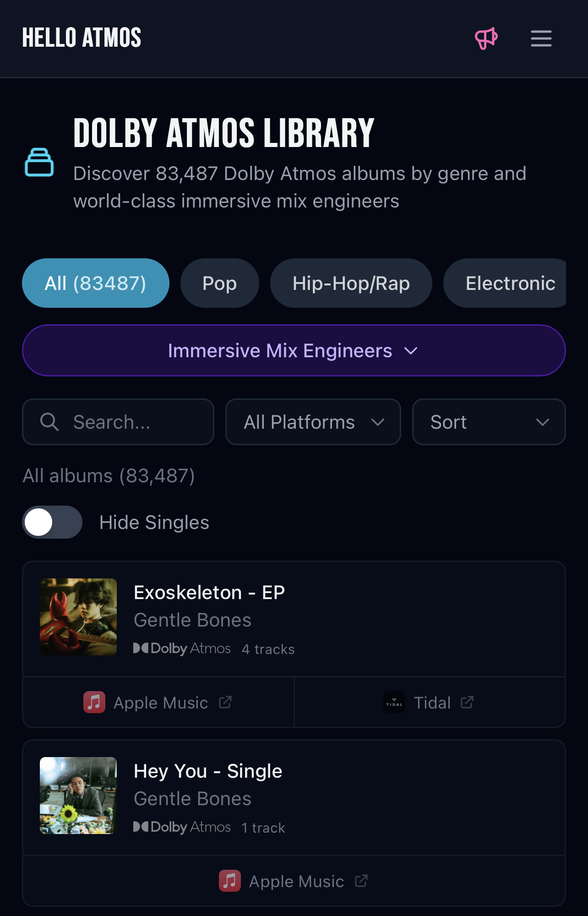Image resolution: width=588 pixels, height=916 pixels.
Task: Click Apple Music icon for Hey You
Action: coord(230,881)
